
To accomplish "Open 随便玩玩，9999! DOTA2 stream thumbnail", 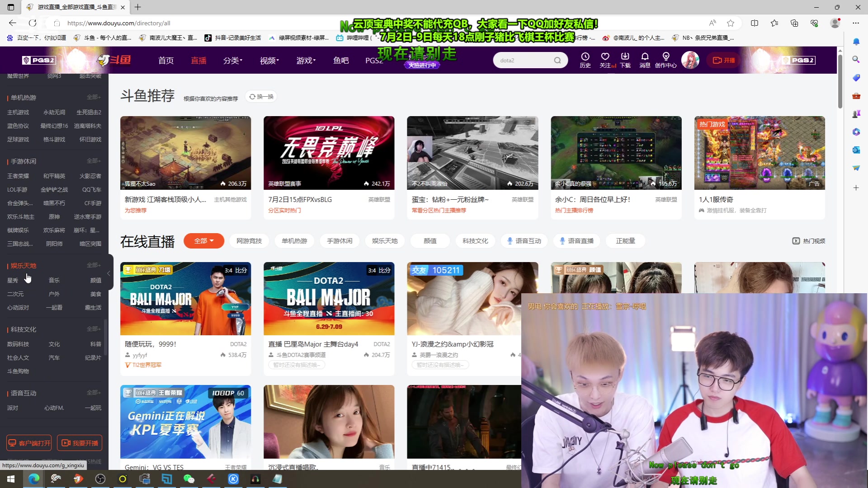I will (x=185, y=299).
